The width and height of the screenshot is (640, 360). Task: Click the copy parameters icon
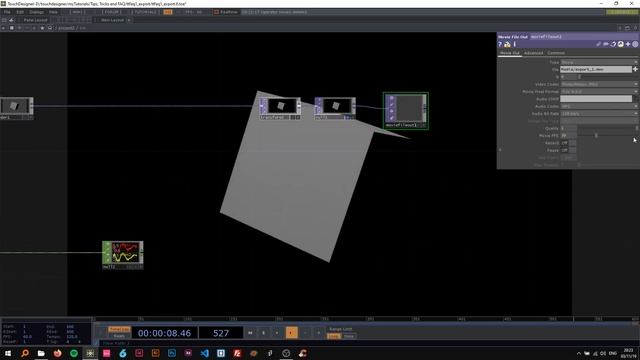(x=613, y=44)
